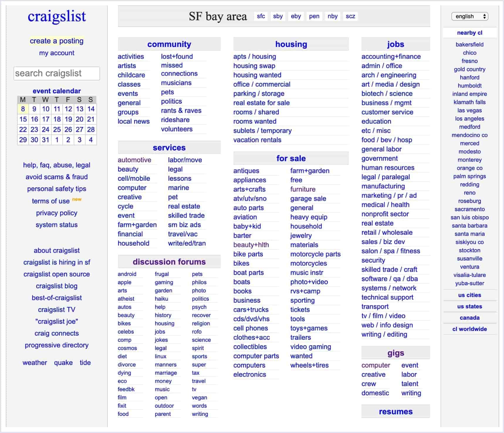The height and width of the screenshot is (433, 504).
Task: Open the english language dropdown
Action: tap(469, 16)
